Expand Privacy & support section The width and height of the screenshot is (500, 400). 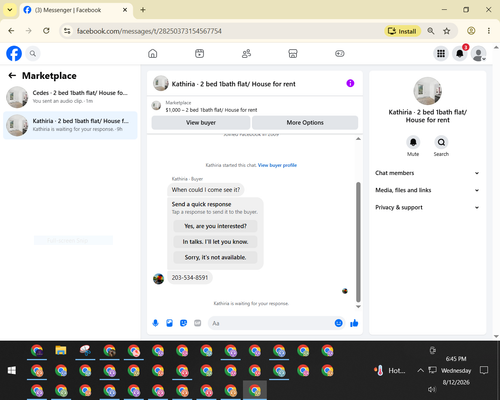pyautogui.click(x=427, y=208)
